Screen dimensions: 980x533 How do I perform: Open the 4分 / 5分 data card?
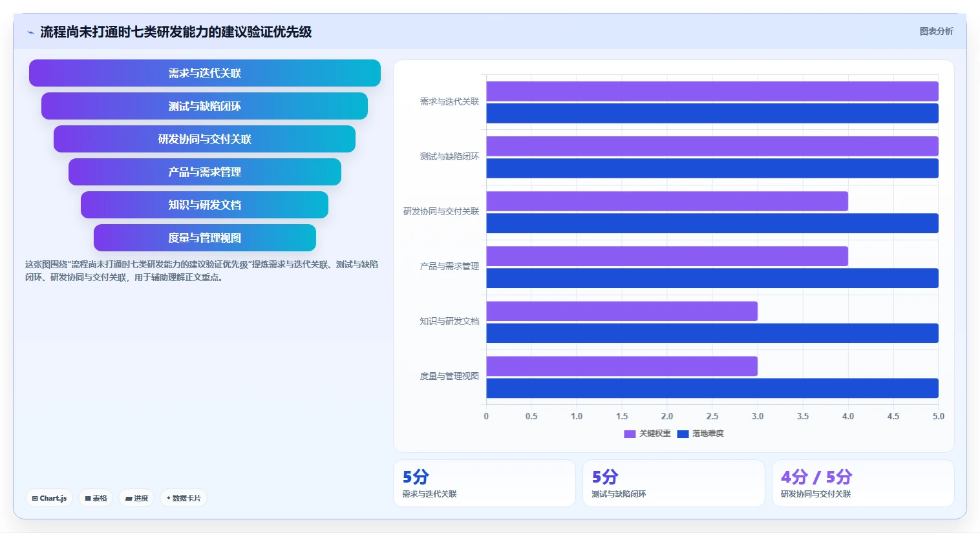click(863, 483)
